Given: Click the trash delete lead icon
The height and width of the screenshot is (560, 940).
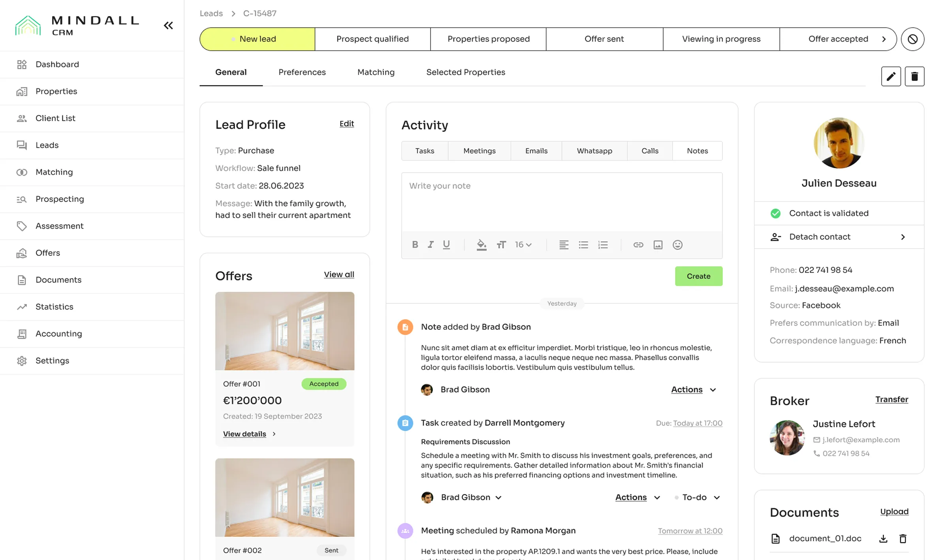Looking at the screenshot, I should pyautogui.click(x=914, y=76).
